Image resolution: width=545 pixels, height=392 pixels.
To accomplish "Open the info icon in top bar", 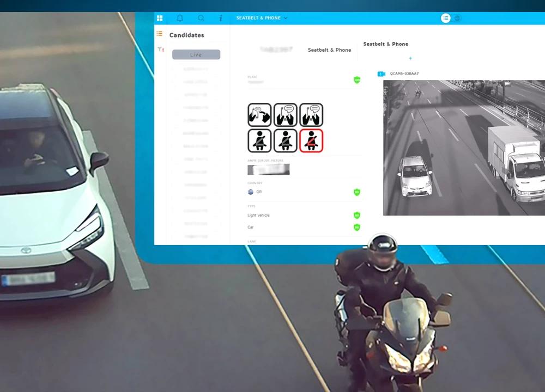I will click(221, 18).
